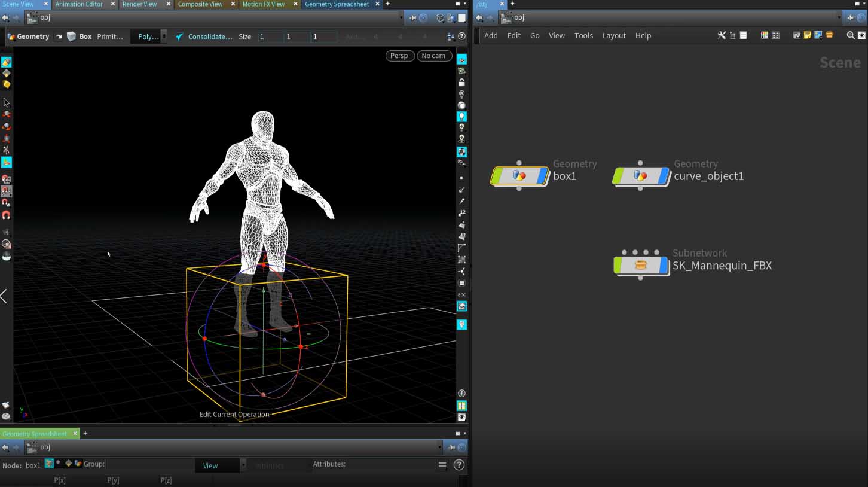
Task: Click the color palette grid icon
Action: 765,36
